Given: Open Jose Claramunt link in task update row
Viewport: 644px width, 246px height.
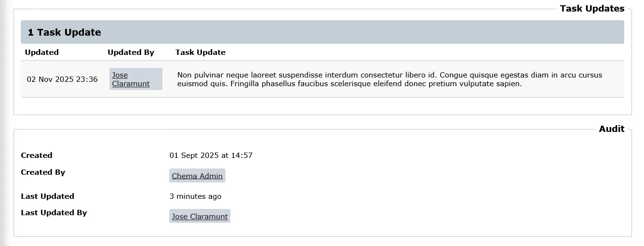Looking at the screenshot, I should [x=131, y=79].
